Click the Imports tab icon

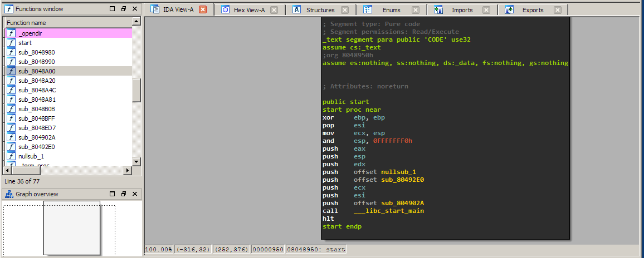click(438, 10)
